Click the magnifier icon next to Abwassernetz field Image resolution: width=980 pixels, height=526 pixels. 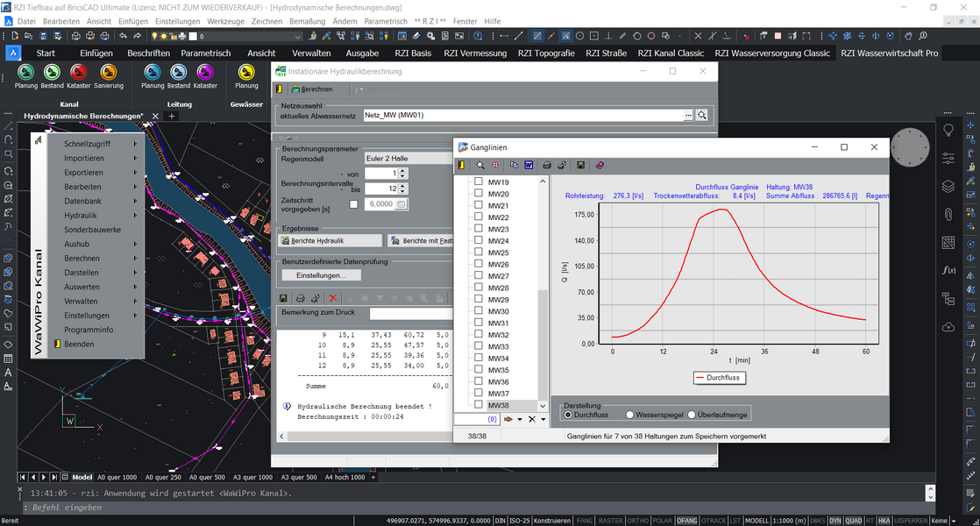pyautogui.click(x=702, y=115)
